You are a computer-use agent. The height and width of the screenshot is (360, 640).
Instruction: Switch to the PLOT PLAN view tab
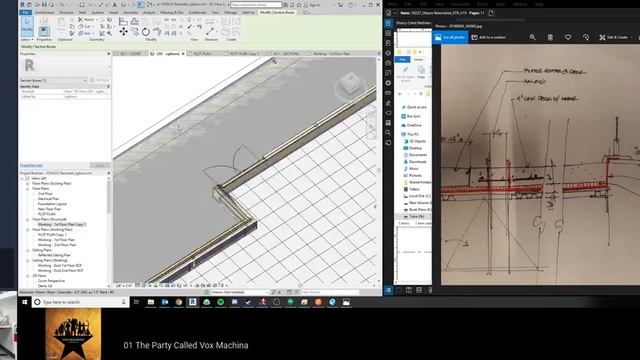point(202,53)
